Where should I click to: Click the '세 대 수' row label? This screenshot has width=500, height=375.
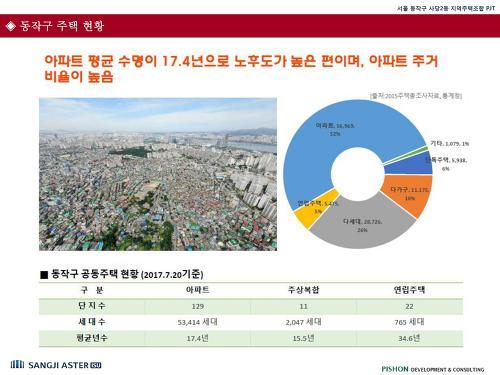pyautogui.click(x=92, y=322)
